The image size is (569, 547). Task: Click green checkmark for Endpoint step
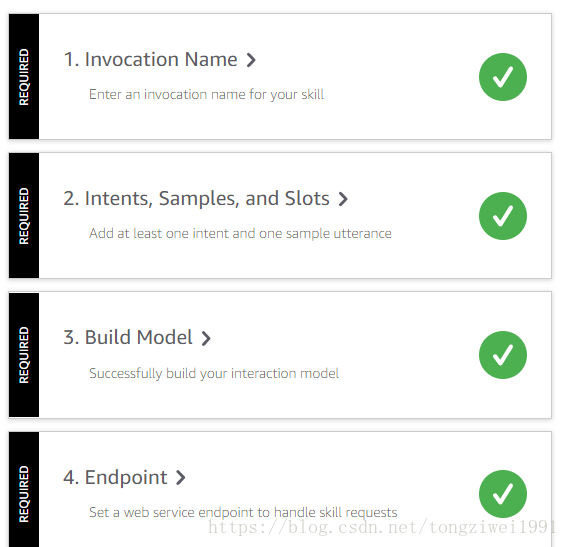(503, 494)
